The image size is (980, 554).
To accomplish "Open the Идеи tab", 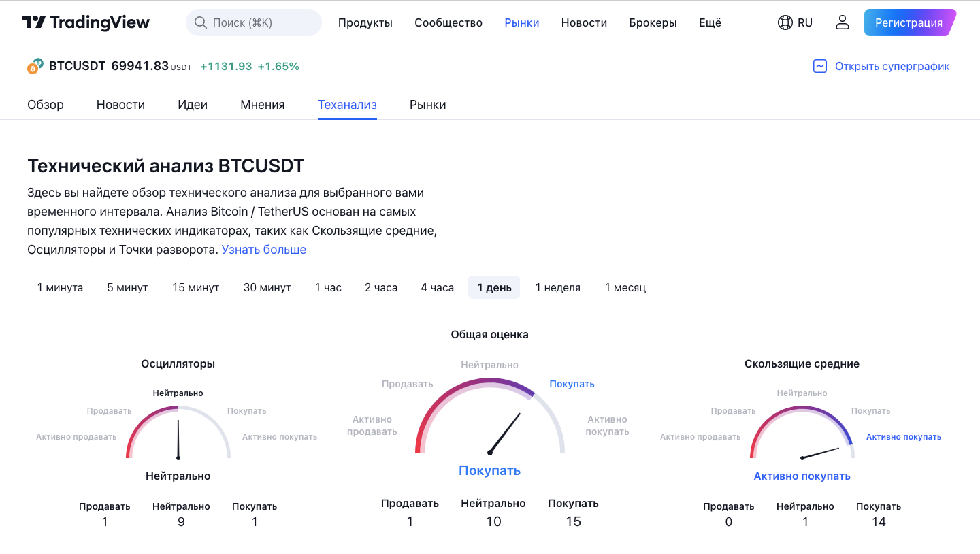I will (x=193, y=105).
